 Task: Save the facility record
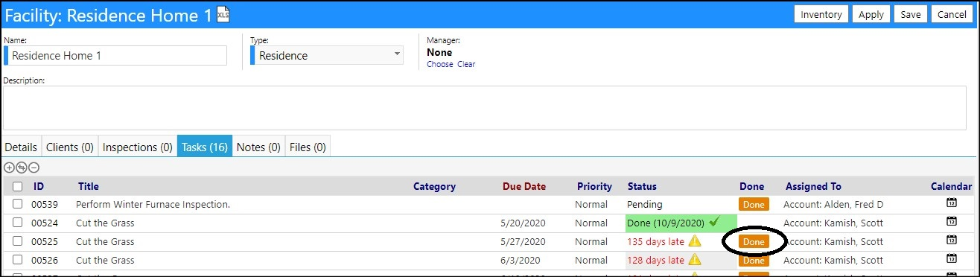click(x=911, y=14)
